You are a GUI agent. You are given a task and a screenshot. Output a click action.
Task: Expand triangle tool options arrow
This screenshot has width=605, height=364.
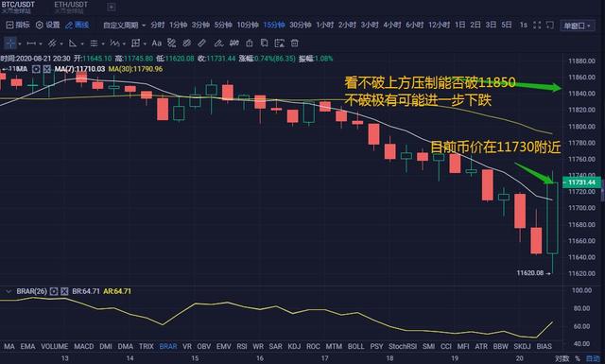(82, 44)
